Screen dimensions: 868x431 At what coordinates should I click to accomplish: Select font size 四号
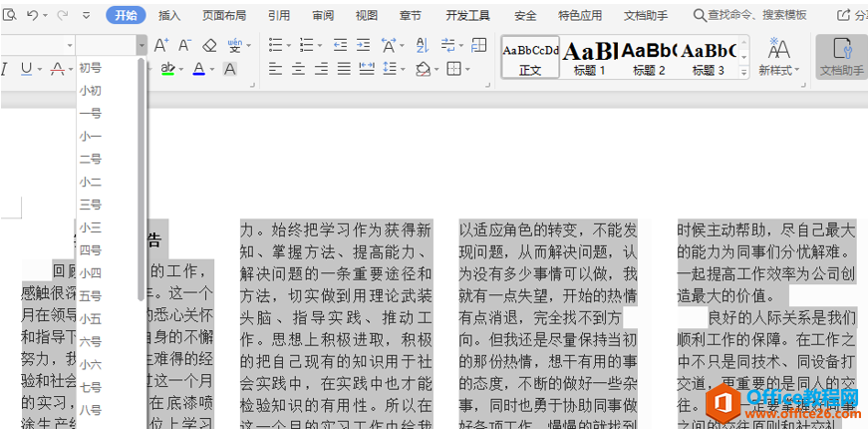click(91, 250)
